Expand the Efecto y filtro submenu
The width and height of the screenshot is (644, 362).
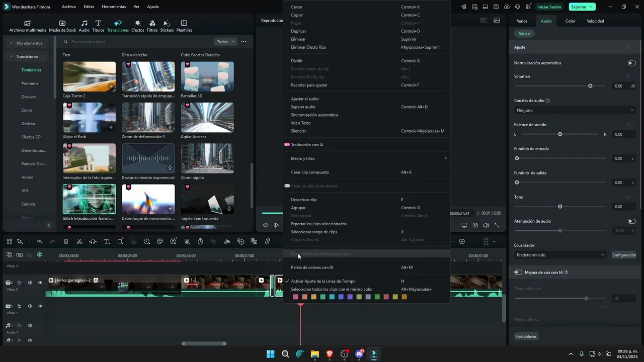point(366,158)
